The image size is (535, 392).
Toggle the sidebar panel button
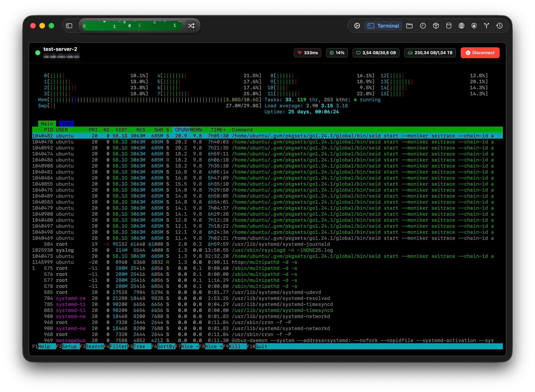click(69, 26)
